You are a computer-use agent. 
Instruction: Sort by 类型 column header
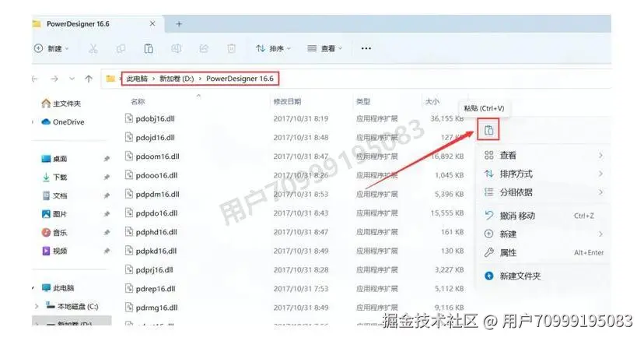click(363, 101)
